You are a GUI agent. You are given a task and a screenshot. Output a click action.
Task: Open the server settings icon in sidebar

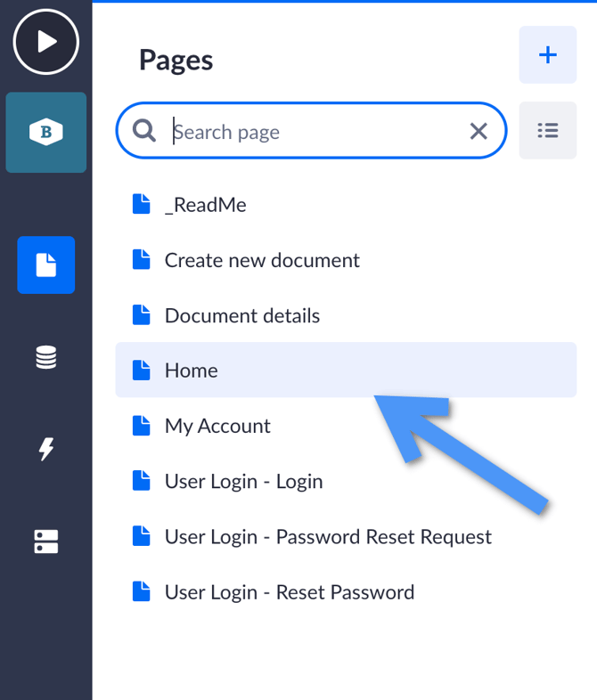point(46,541)
